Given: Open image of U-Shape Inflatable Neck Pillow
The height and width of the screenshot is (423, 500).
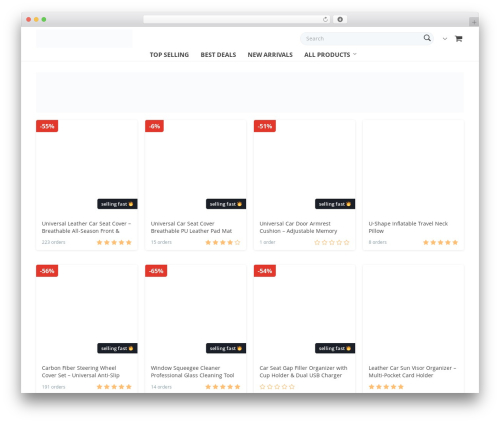Looking at the screenshot, I should click(413, 167).
